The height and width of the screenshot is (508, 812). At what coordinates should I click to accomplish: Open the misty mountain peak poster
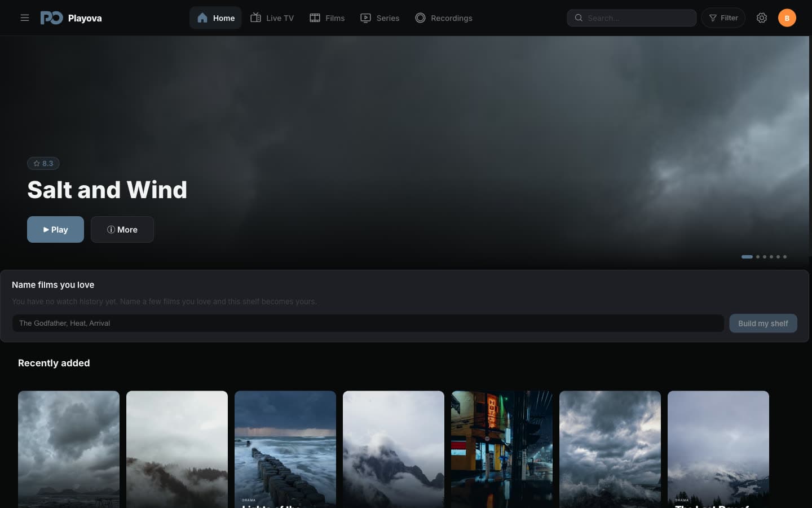(394, 449)
